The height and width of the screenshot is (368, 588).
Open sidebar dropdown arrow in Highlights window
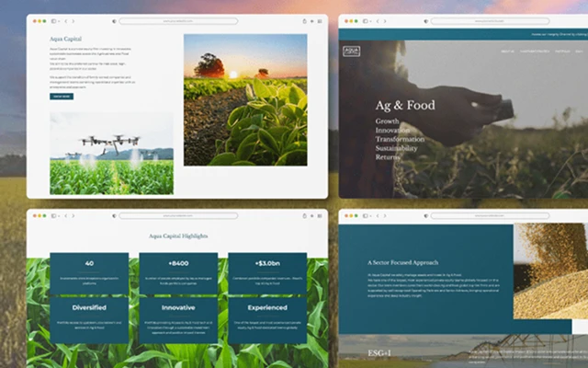(x=59, y=216)
